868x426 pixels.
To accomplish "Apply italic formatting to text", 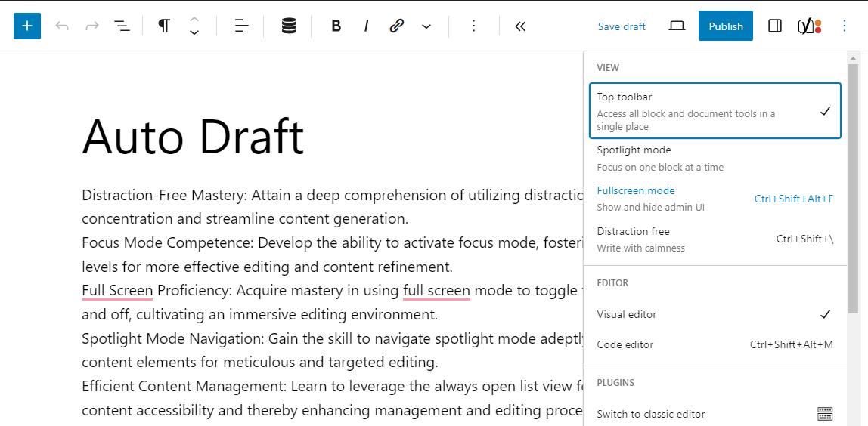I will pyautogui.click(x=366, y=26).
